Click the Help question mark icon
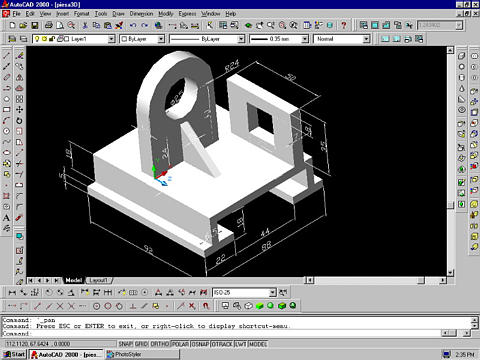Viewport: 480px width, 360px height. point(344,25)
